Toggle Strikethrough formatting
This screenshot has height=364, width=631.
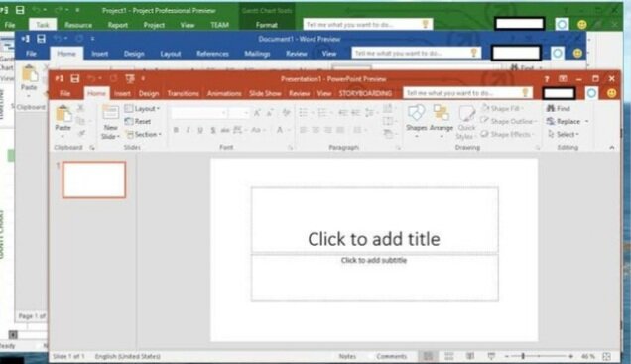225,130
